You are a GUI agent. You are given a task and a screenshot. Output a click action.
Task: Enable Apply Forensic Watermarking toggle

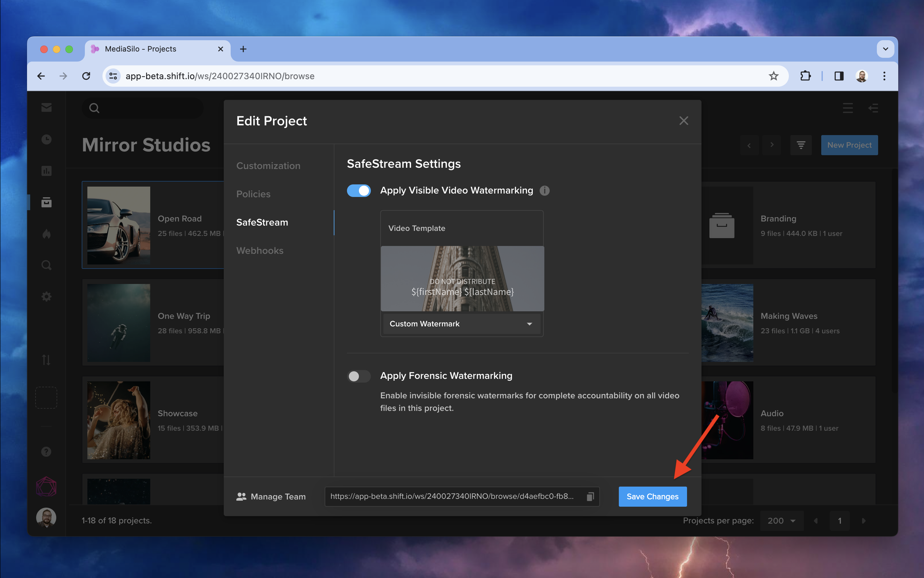359,376
